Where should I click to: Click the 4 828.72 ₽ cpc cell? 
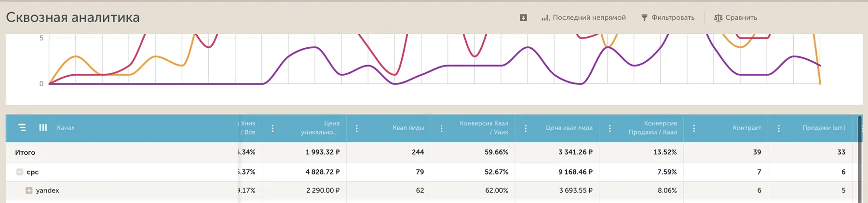pos(323,172)
